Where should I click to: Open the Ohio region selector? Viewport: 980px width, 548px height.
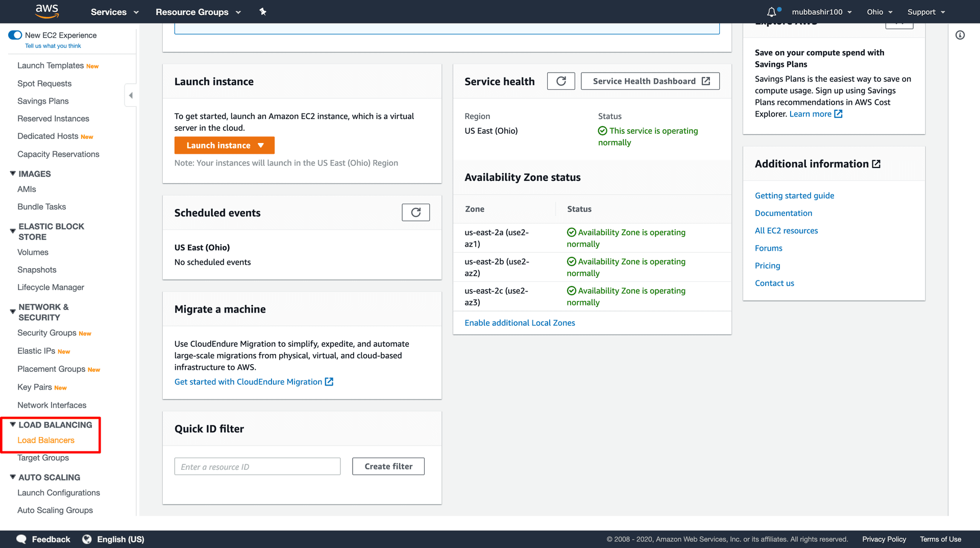point(879,12)
